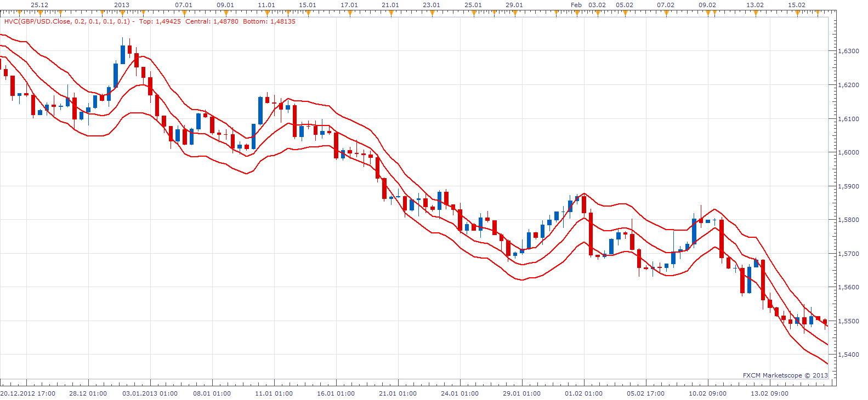Click the '07.01' date on the top axis

pos(184,5)
